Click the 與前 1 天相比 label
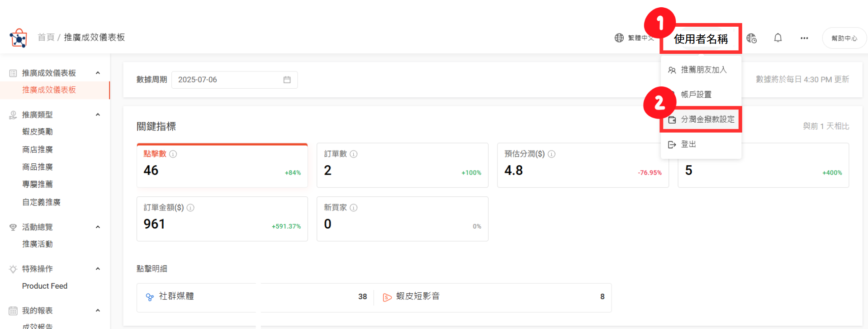This screenshot has width=868, height=329. pyautogui.click(x=826, y=126)
